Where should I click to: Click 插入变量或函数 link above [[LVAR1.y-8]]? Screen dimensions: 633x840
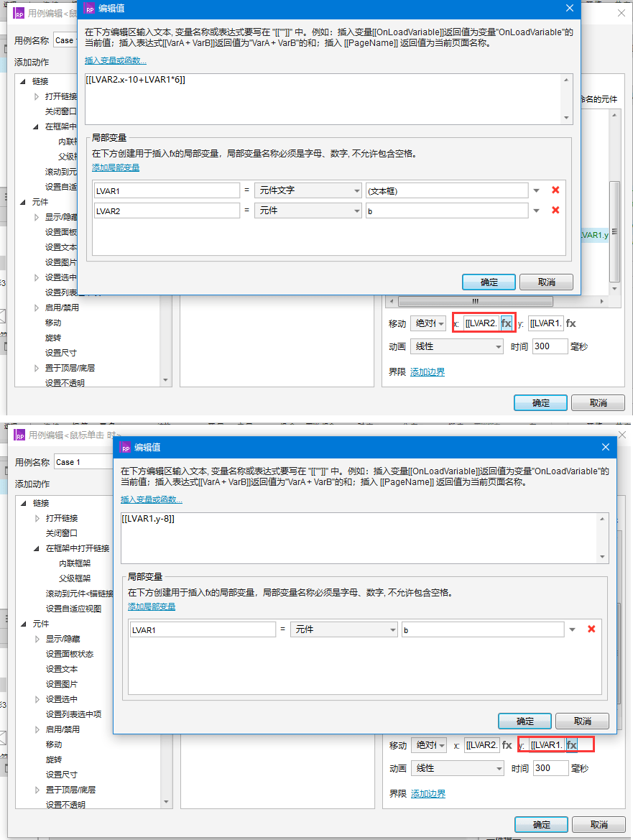(x=151, y=499)
